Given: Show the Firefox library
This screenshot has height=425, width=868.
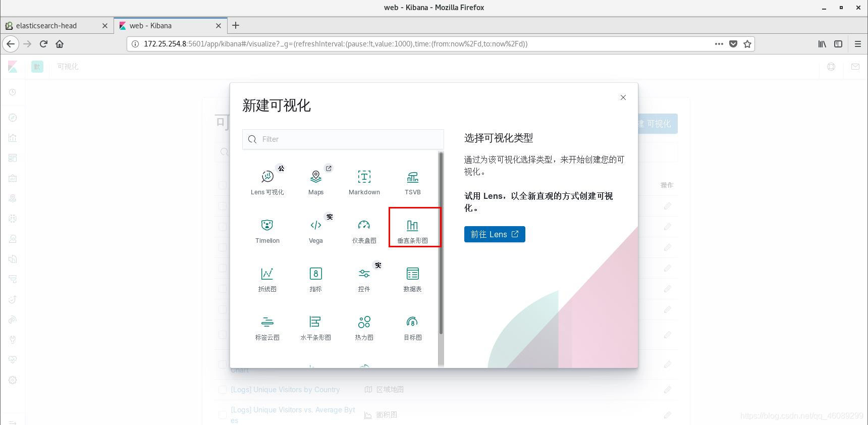Looking at the screenshot, I should point(822,44).
